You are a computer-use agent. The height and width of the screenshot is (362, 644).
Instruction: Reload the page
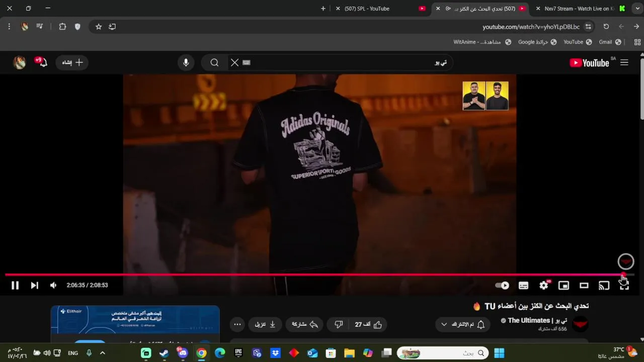(x=606, y=27)
